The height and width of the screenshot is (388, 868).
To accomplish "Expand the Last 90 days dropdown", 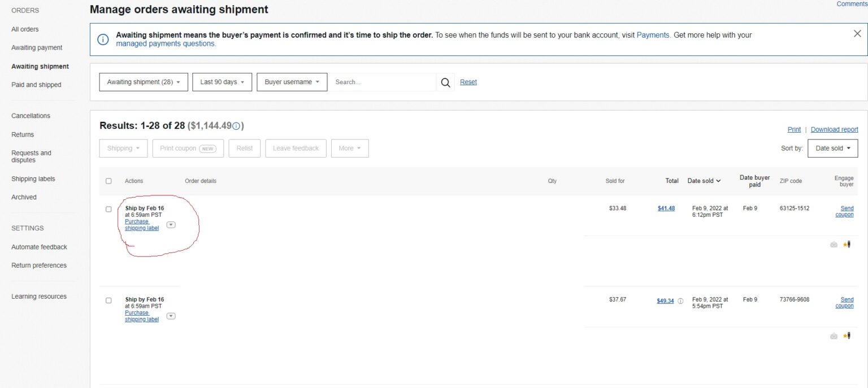I will pos(222,82).
